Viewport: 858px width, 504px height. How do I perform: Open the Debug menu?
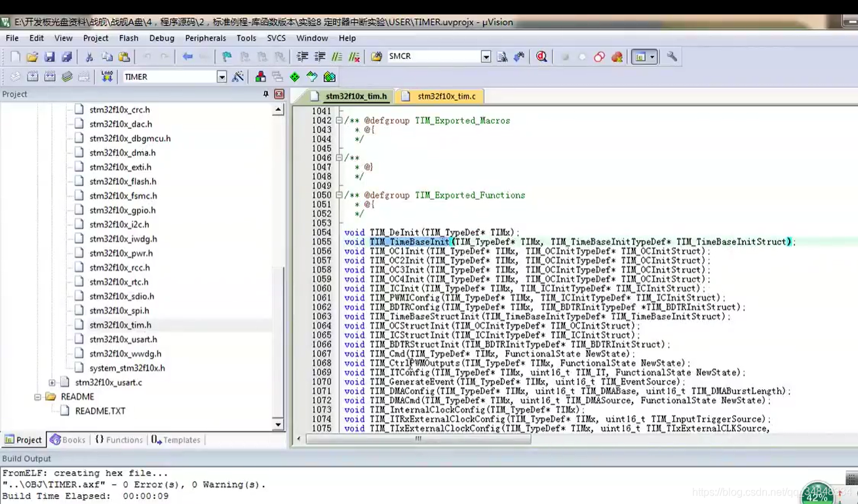pos(161,38)
